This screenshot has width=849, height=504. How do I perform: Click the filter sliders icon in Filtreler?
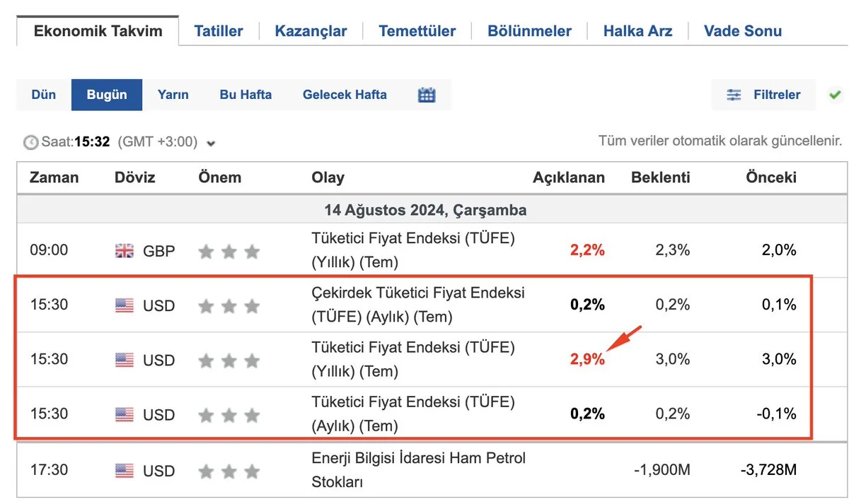point(734,95)
